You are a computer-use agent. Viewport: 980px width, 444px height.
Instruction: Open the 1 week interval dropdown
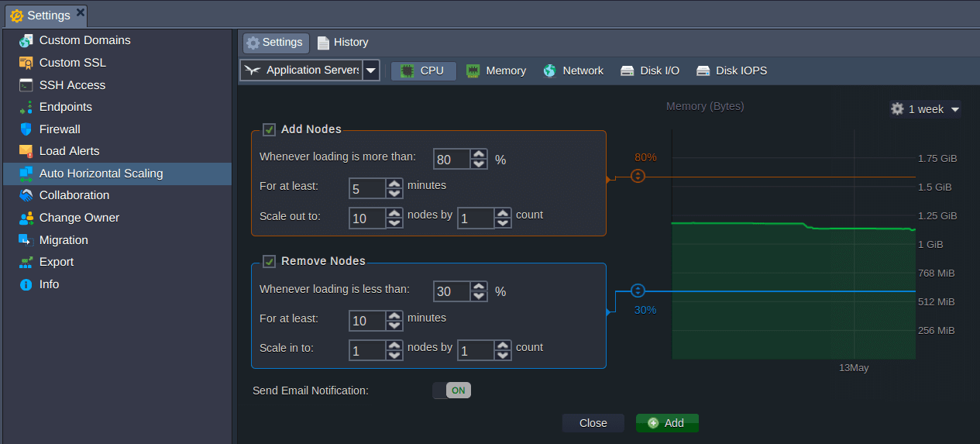(954, 109)
